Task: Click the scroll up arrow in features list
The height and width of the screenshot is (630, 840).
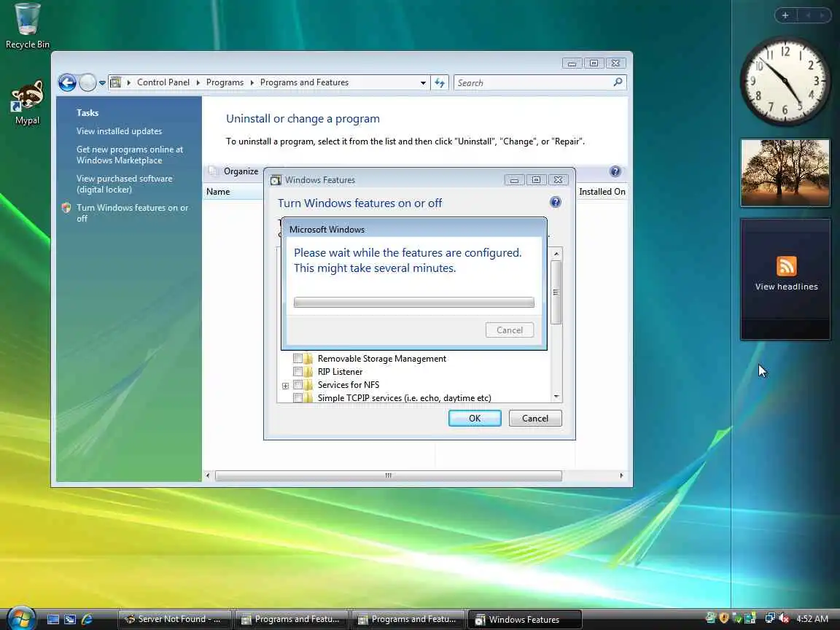Action: [556, 254]
